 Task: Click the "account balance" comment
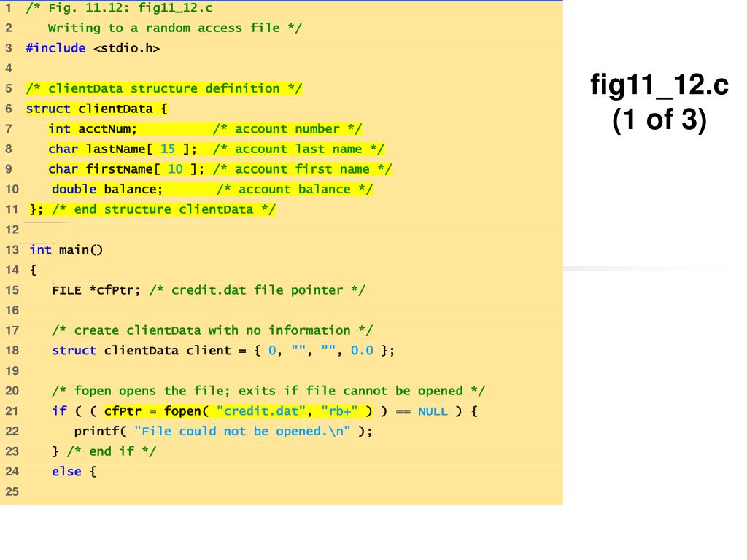pos(295,190)
